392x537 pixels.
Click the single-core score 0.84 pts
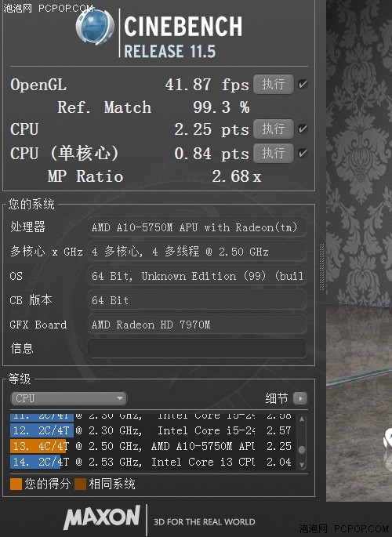212,154
